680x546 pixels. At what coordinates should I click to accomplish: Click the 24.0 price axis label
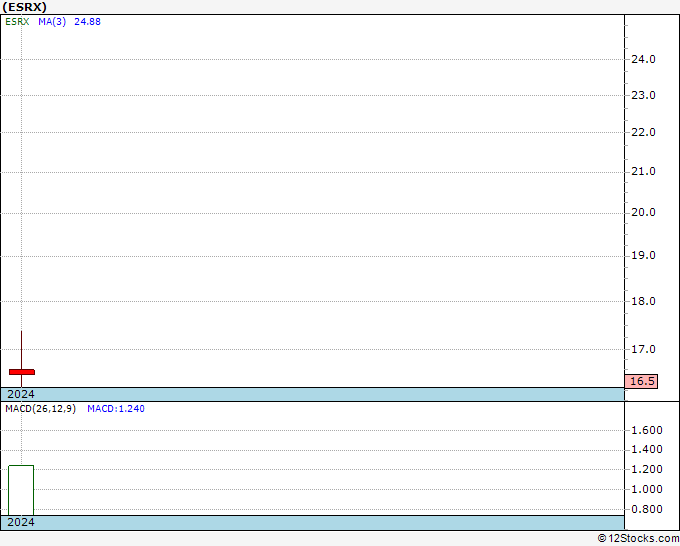click(643, 59)
